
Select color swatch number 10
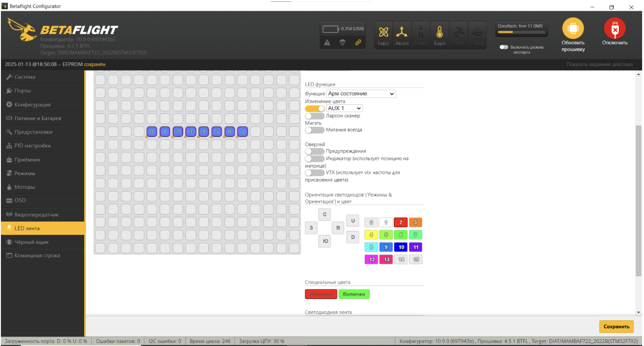coord(401,247)
